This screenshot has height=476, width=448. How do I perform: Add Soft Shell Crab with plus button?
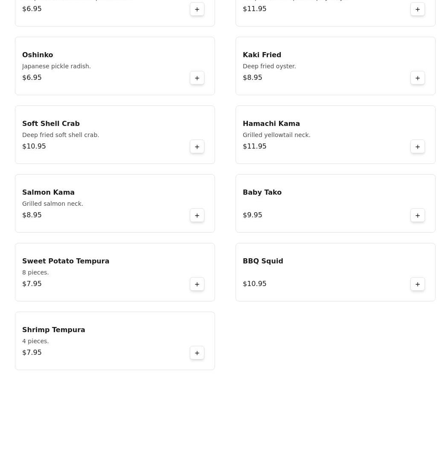click(x=197, y=147)
